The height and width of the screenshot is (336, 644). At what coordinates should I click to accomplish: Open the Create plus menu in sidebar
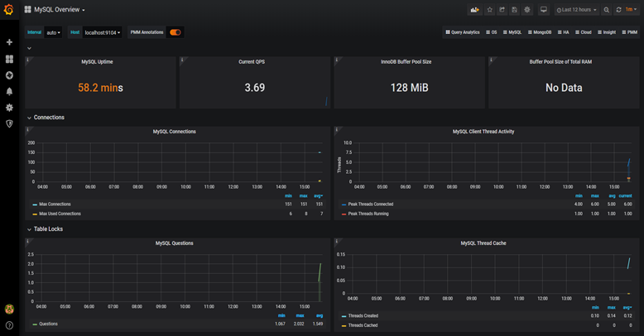(x=9, y=42)
